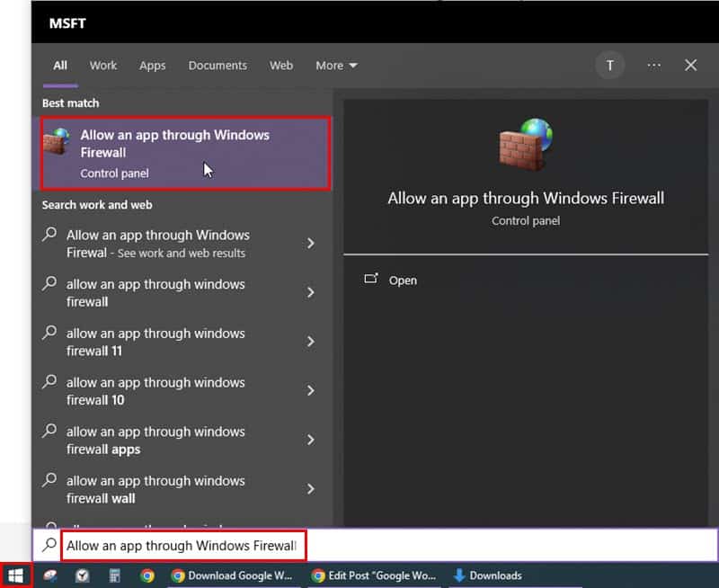
Task: Switch to Edit Post Google Wo... Chrome window
Action: (x=374, y=575)
